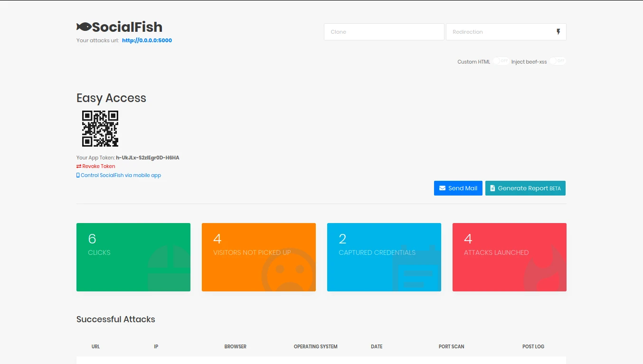This screenshot has height=364, width=643.
Task: Click the SocialFish fish logo icon
Action: (x=84, y=27)
